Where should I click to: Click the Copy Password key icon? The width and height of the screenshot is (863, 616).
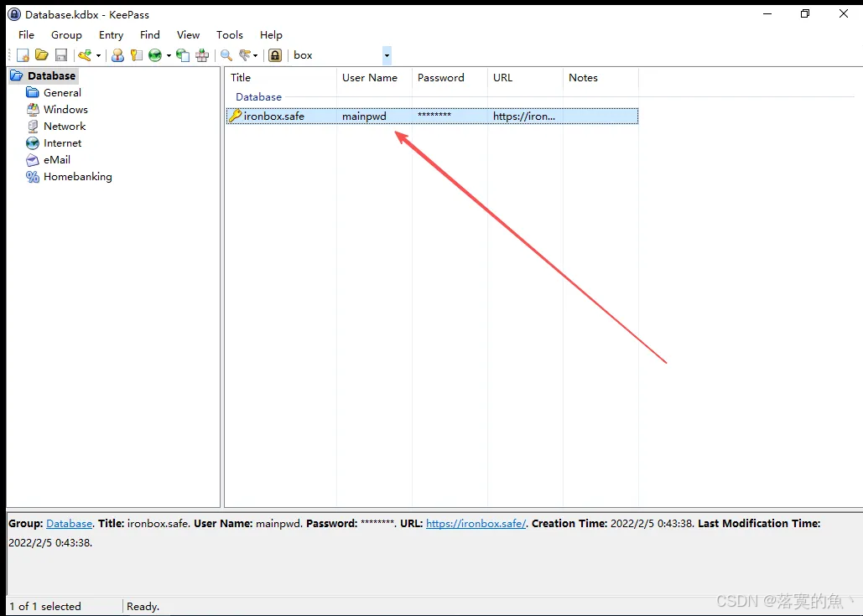pos(136,55)
